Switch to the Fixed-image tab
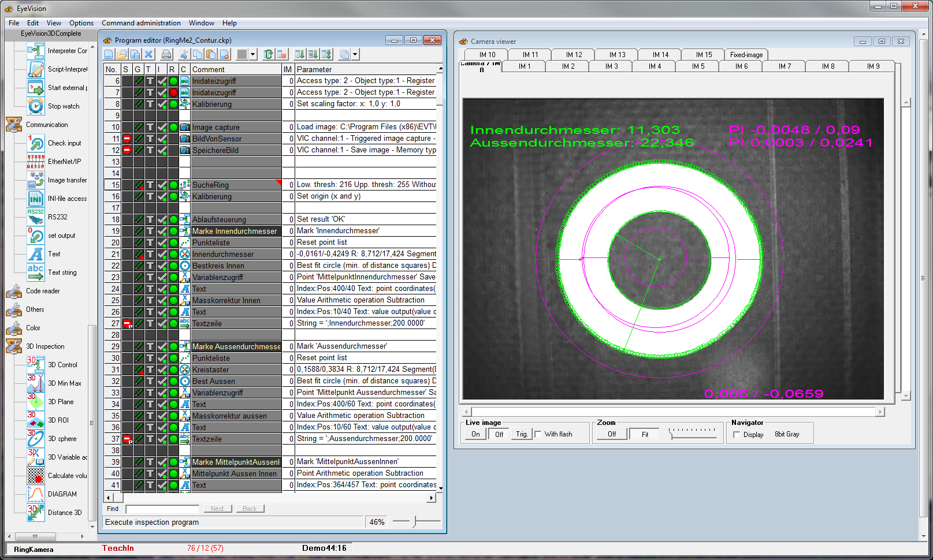 (x=746, y=55)
